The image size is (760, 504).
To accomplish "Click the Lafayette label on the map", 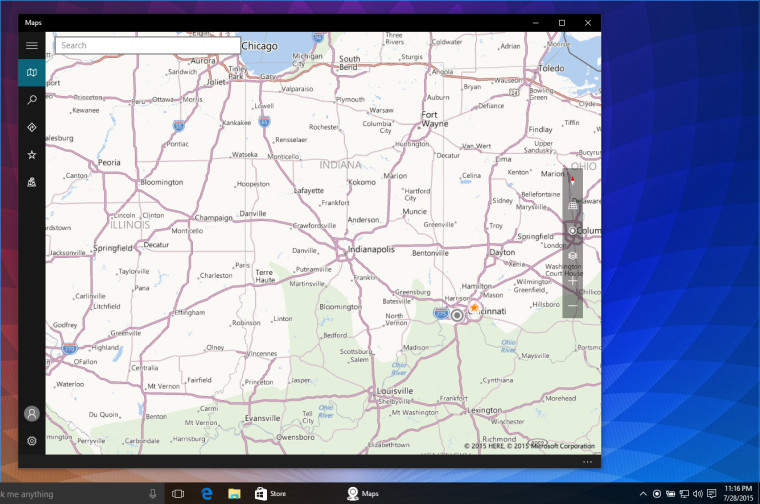I will click(x=309, y=190).
